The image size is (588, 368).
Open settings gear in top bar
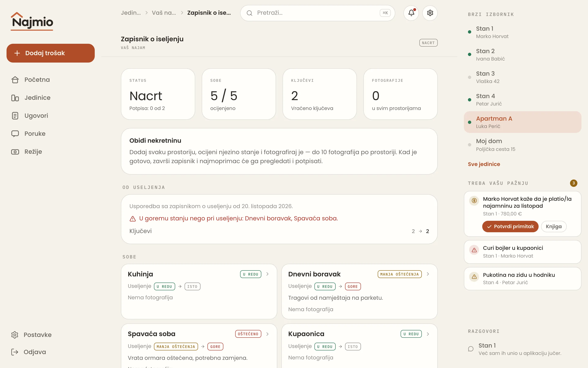pyautogui.click(x=430, y=13)
